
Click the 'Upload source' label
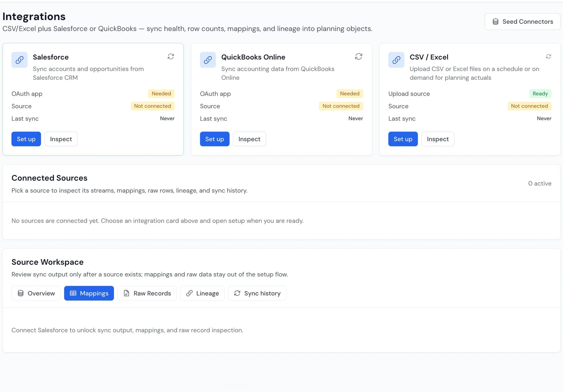(x=409, y=94)
